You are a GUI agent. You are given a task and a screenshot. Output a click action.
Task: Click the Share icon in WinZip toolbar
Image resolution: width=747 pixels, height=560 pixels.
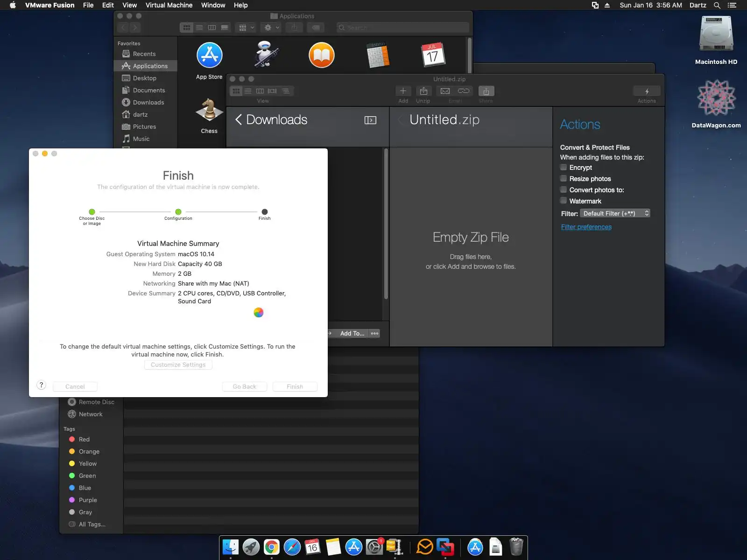click(x=486, y=91)
